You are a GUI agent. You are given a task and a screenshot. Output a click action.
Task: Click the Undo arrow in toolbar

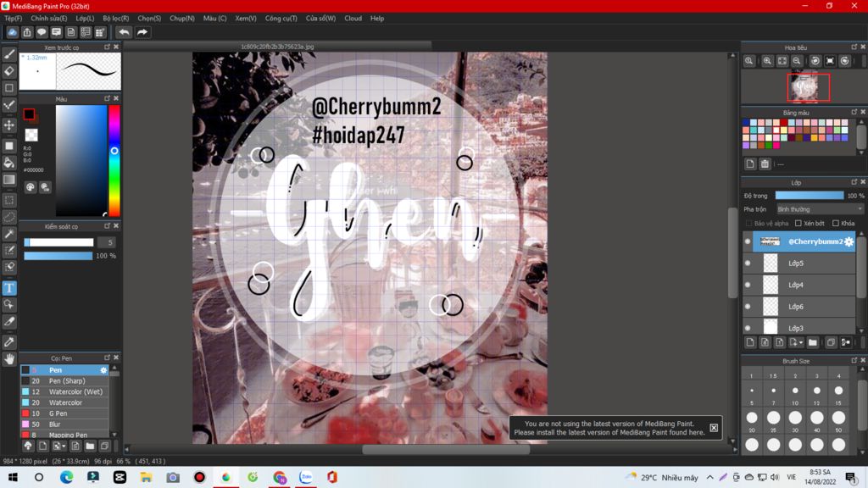(124, 32)
